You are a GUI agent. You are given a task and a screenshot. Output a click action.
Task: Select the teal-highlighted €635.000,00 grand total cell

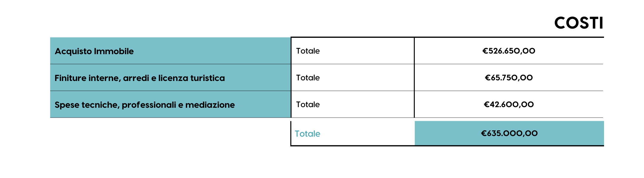pos(509,133)
